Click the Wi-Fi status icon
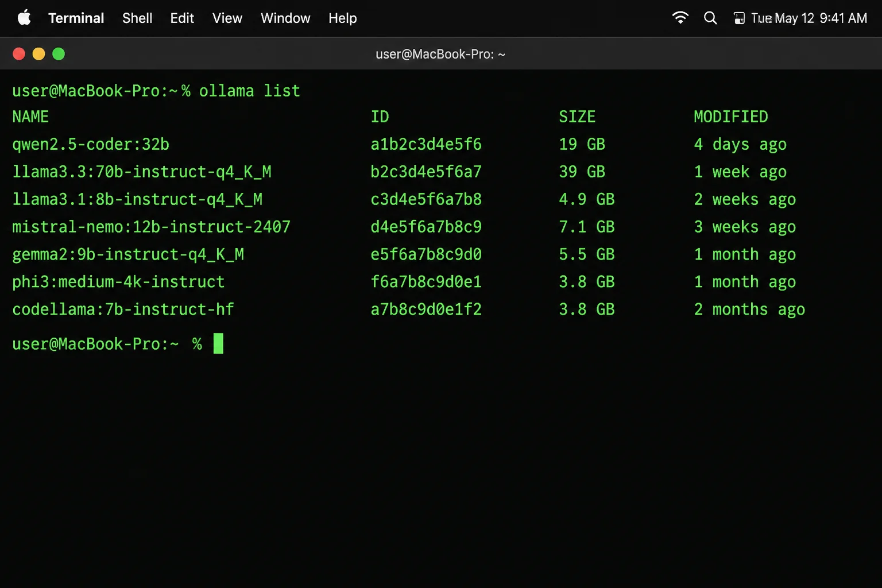Viewport: 882px width, 588px height. click(x=680, y=18)
